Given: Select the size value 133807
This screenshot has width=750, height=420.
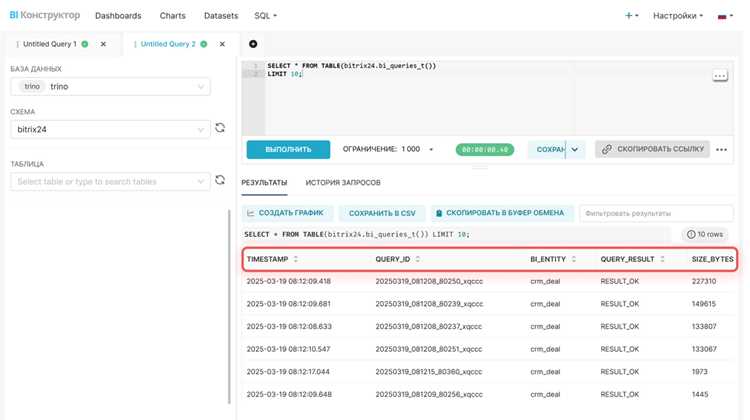Looking at the screenshot, I should click(x=704, y=327).
